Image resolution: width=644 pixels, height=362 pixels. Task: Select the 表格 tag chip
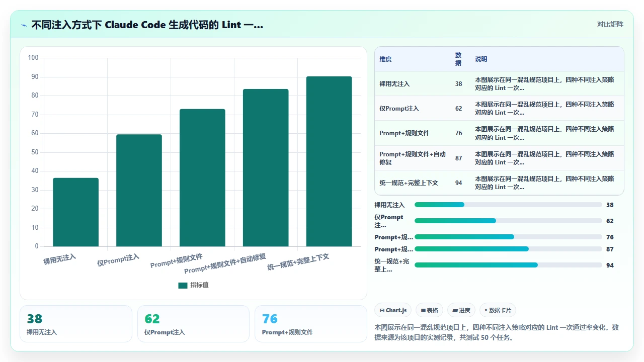[429, 310]
